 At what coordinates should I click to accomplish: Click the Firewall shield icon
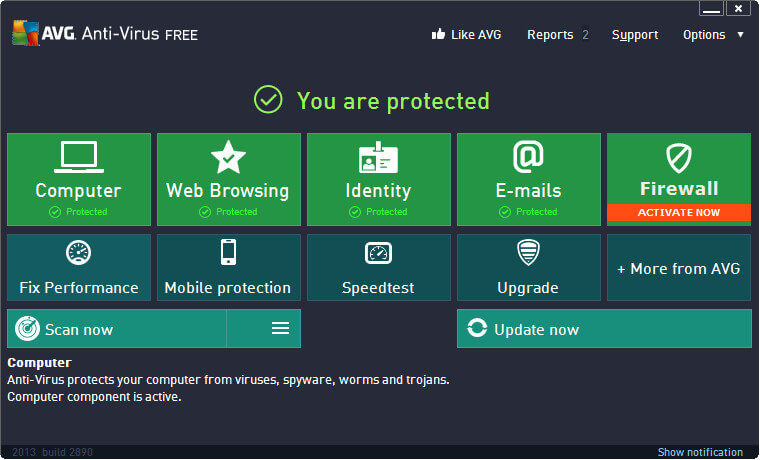[679, 158]
